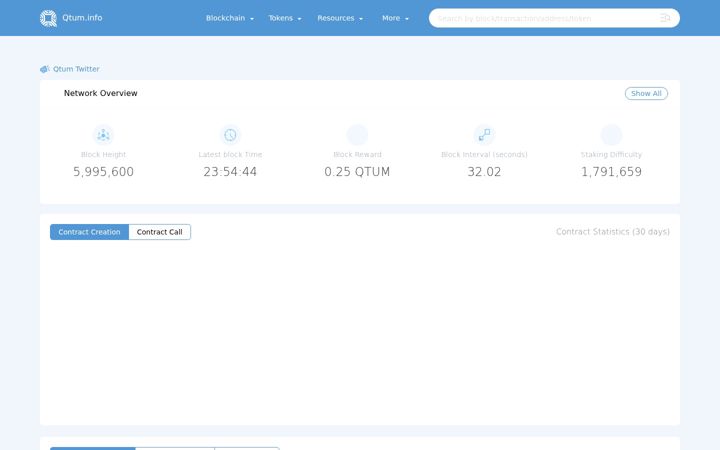
Task: Expand the Blockchain dropdown menu
Action: [230, 18]
